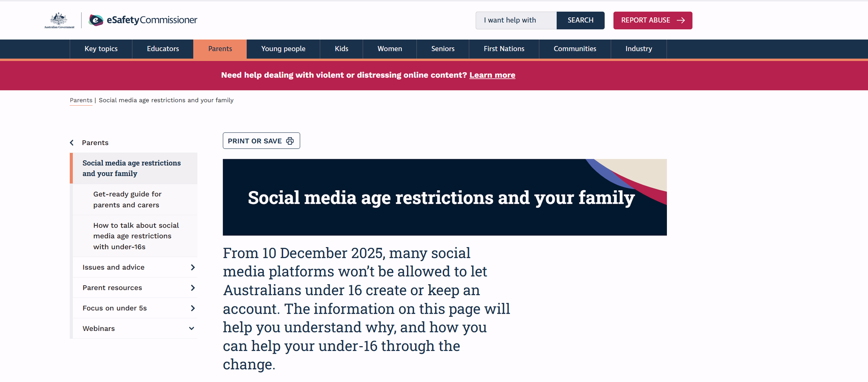The width and height of the screenshot is (868, 382).
Task: Open the Webinars dropdown arrow
Action: click(192, 328)
